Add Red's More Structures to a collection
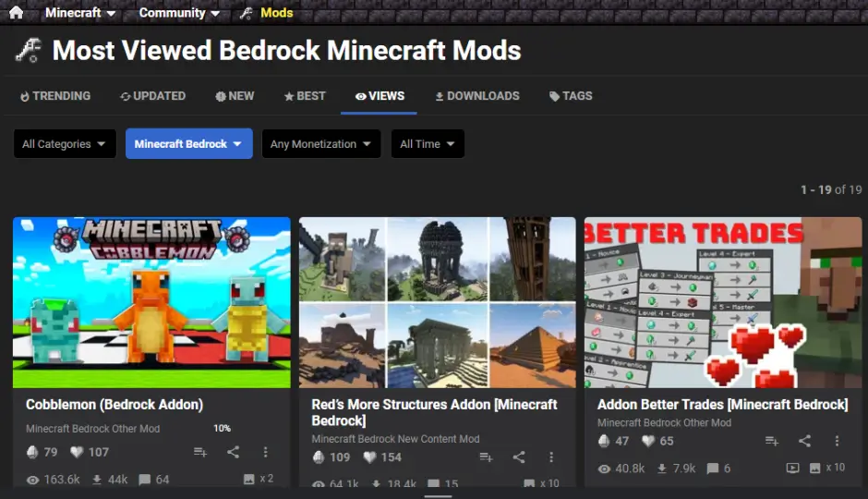 [486, 456]
